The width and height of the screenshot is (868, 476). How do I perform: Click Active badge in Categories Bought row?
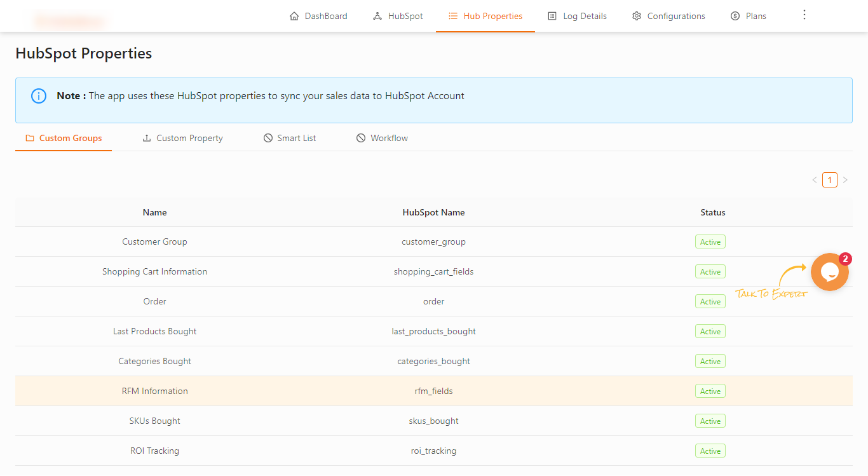coord(710,361)
